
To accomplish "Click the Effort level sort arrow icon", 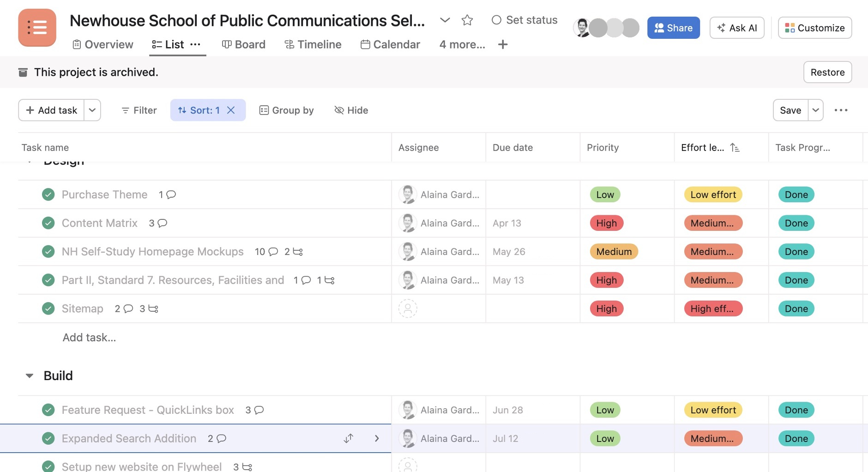I will pyautogui.click(x=735, y=147).
